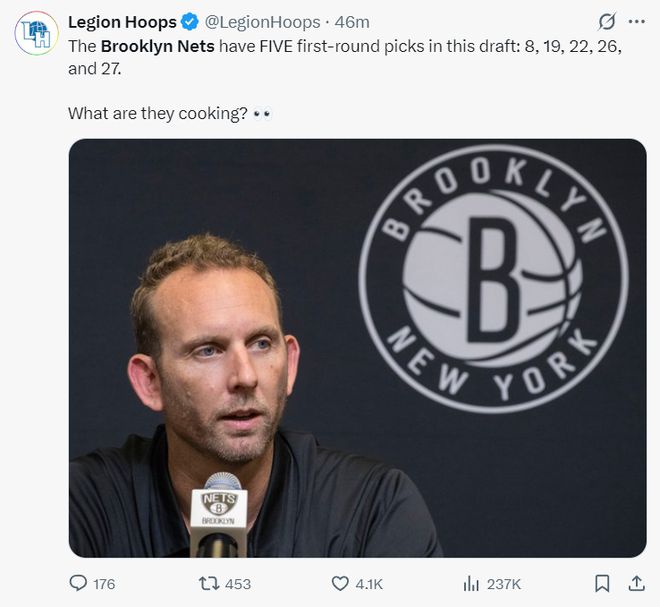Click the Grok explain-post icon

click(x=606, y=21)
